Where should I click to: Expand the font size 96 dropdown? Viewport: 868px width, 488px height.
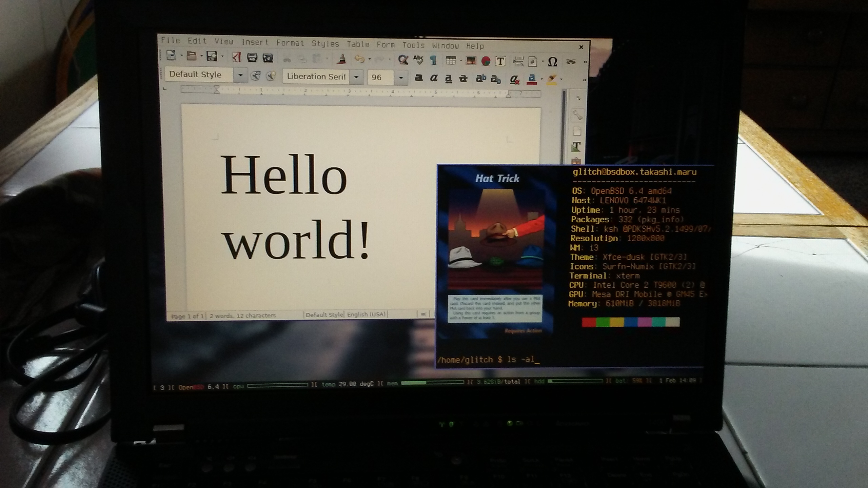tap(401, 78)
